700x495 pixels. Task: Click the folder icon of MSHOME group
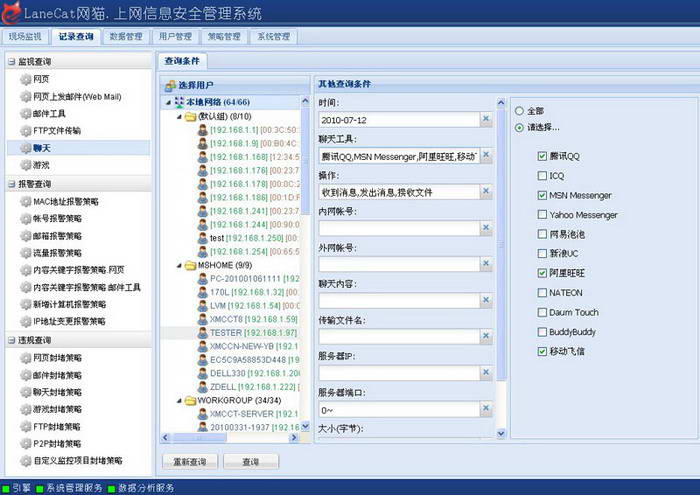191,266
